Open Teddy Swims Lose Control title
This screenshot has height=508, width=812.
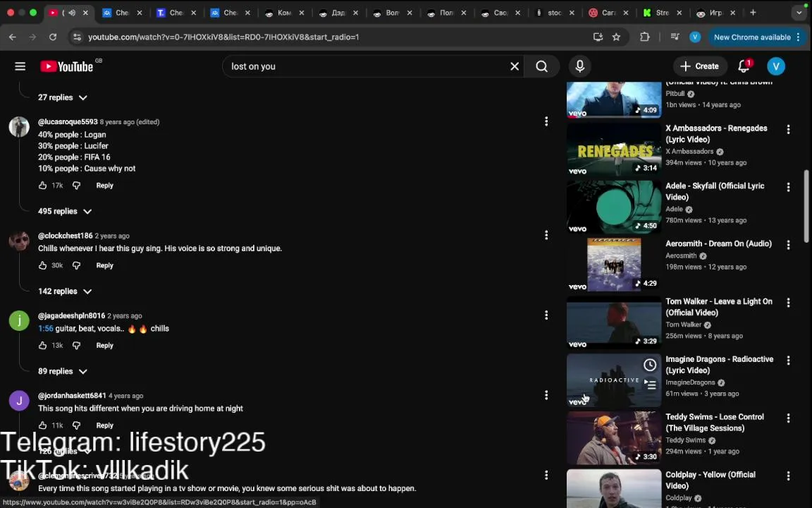tap(715, 423)
